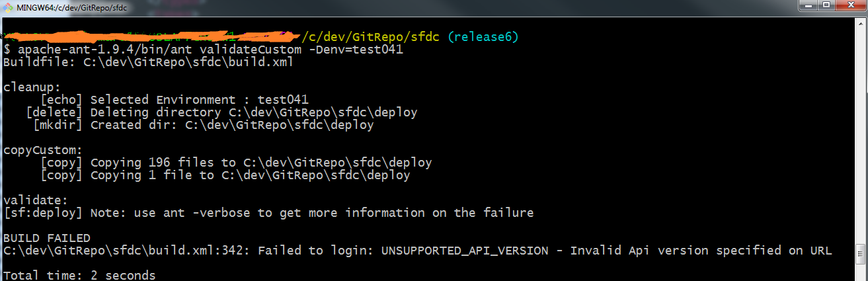Click the 'cleanup:' target label

pyautogui.click(x=32, y=87)
